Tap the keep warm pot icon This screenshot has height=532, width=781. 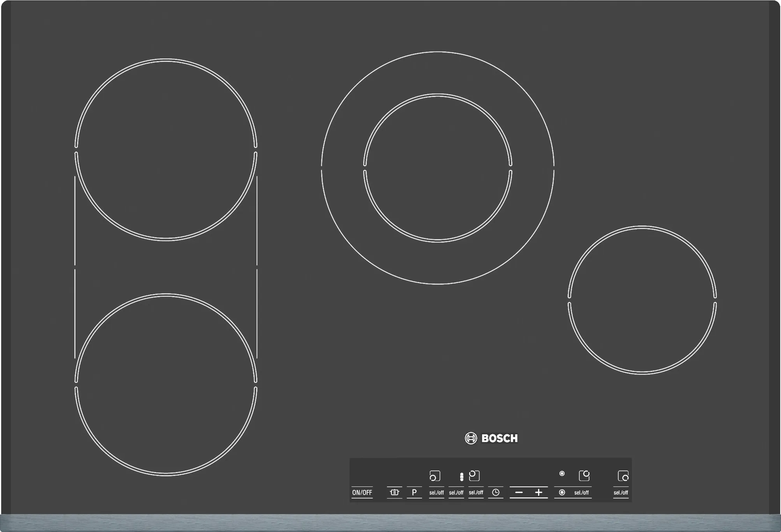pos(394,492)
